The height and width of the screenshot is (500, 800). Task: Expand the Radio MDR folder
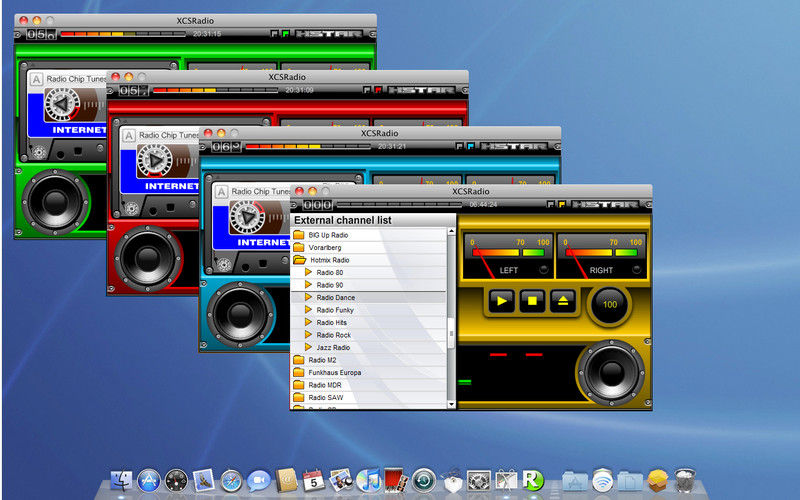tap(299, 385)
